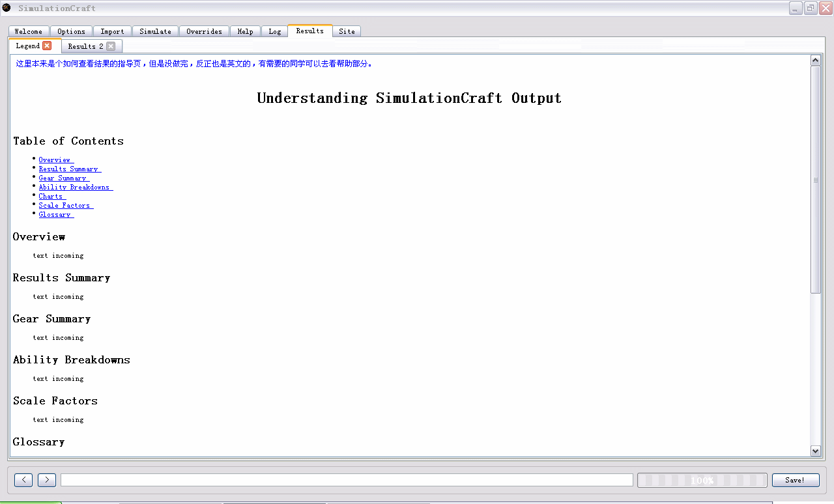Screen dimensions: 834x504
Task: Follow the Overview contents link
Action: click(x=56, y=160)
